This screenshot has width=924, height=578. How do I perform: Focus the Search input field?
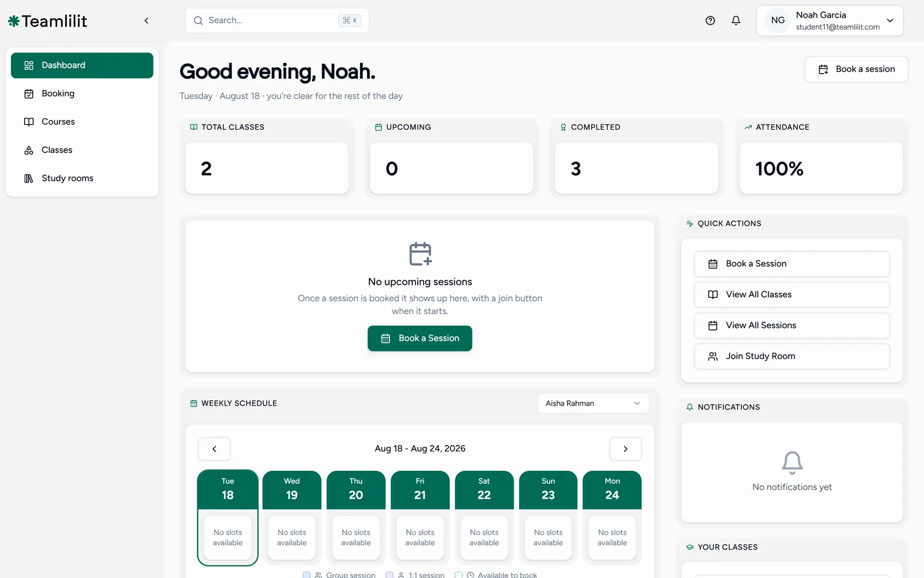coord(277,20)
